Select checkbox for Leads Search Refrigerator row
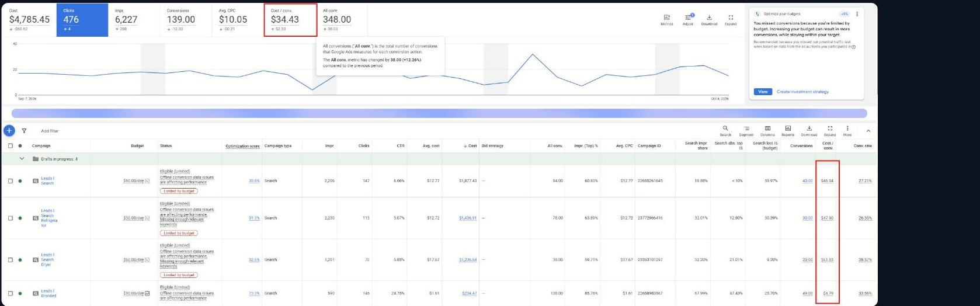 [x=10, y=218]
